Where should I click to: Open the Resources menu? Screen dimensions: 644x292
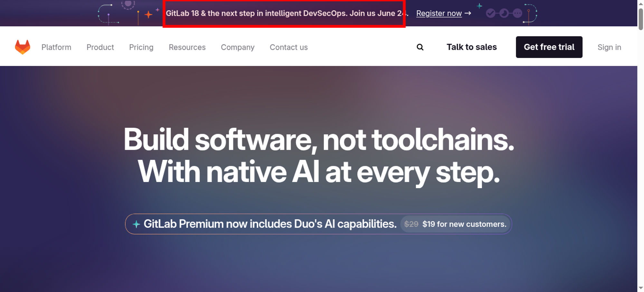coord(187,47)
